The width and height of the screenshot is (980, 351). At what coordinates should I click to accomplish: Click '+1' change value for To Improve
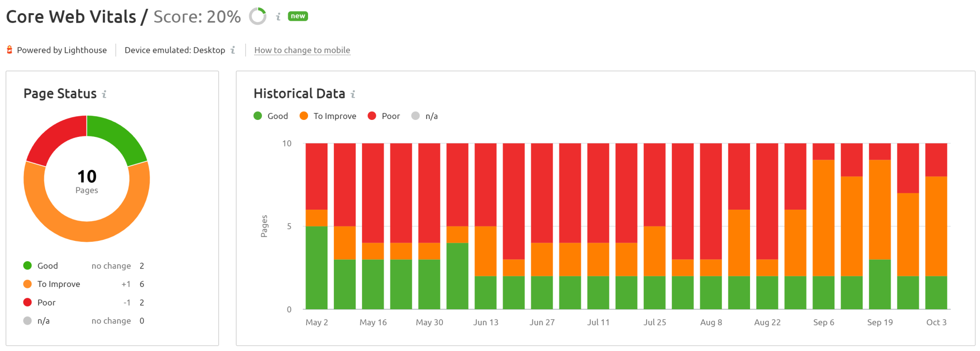coord(126,284)
